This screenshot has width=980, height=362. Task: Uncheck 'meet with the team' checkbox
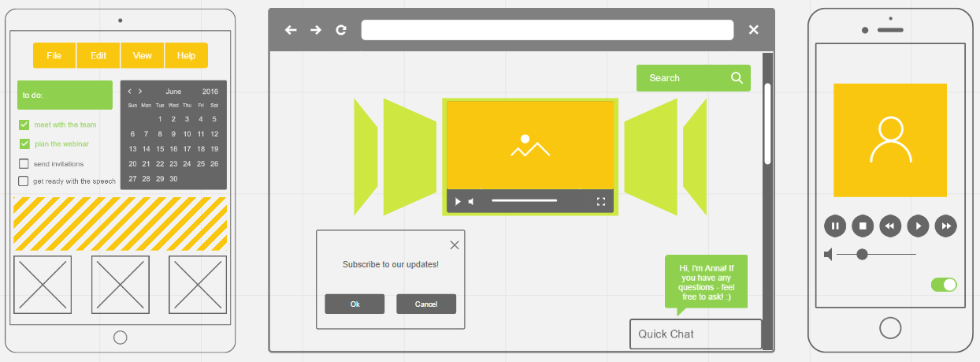(24, 125)
